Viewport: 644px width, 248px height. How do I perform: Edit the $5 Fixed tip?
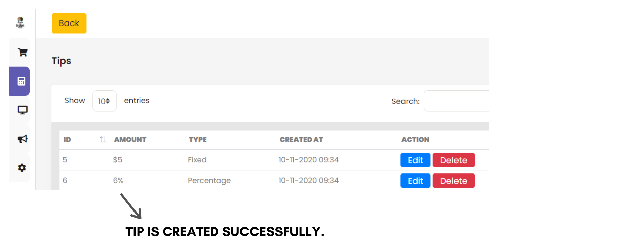[x=415, y=160]
